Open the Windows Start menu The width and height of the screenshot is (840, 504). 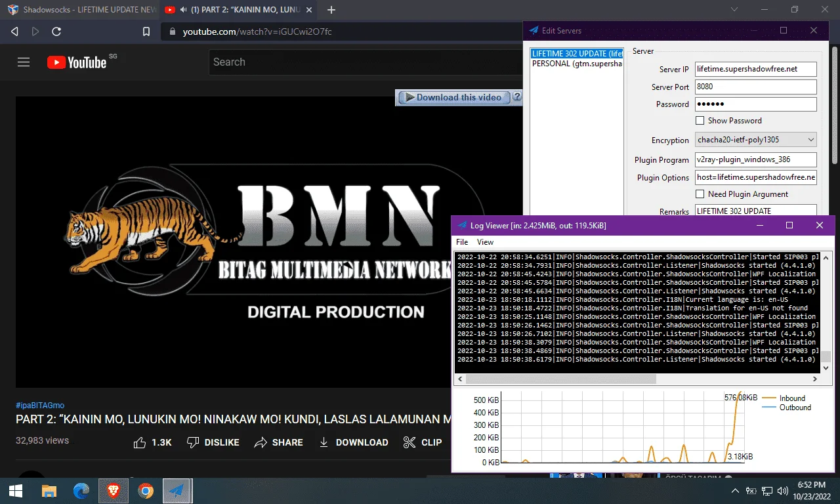click(x=16, y=490)
